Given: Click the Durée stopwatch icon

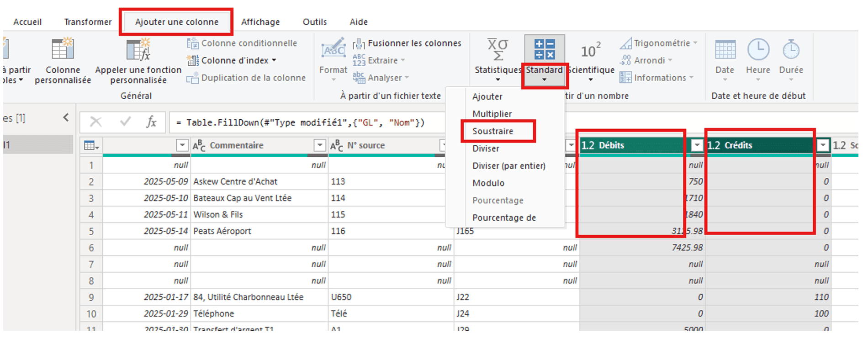Looking at the screenshot, I should (791, 49).
